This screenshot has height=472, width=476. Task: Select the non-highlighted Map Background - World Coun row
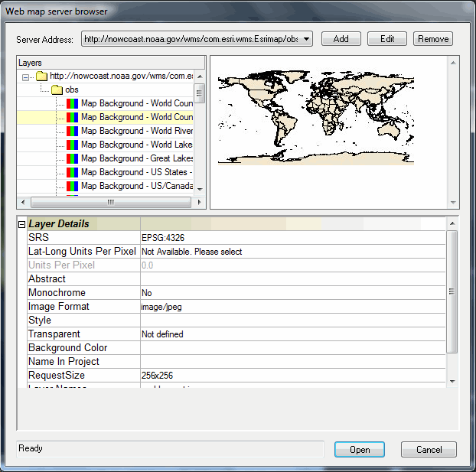[x=137, y=103]
